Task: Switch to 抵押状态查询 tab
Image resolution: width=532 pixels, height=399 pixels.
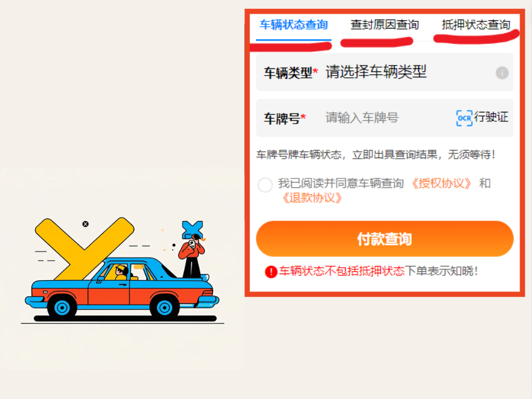Action: [x=476, y=25]
